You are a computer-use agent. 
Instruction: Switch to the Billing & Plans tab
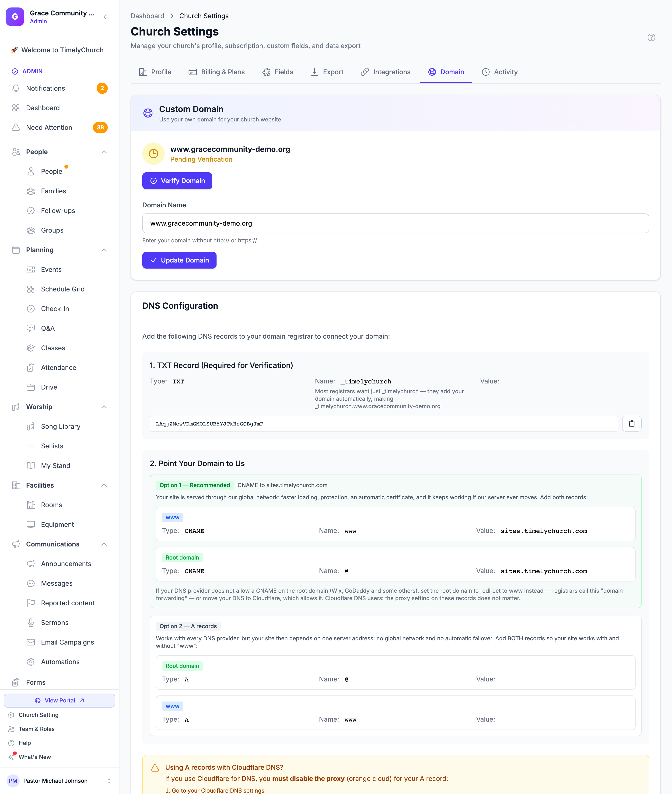click(216, 72)
